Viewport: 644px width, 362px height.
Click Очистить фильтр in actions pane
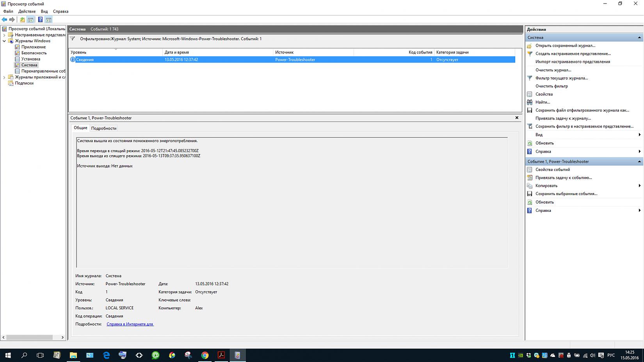551,86
